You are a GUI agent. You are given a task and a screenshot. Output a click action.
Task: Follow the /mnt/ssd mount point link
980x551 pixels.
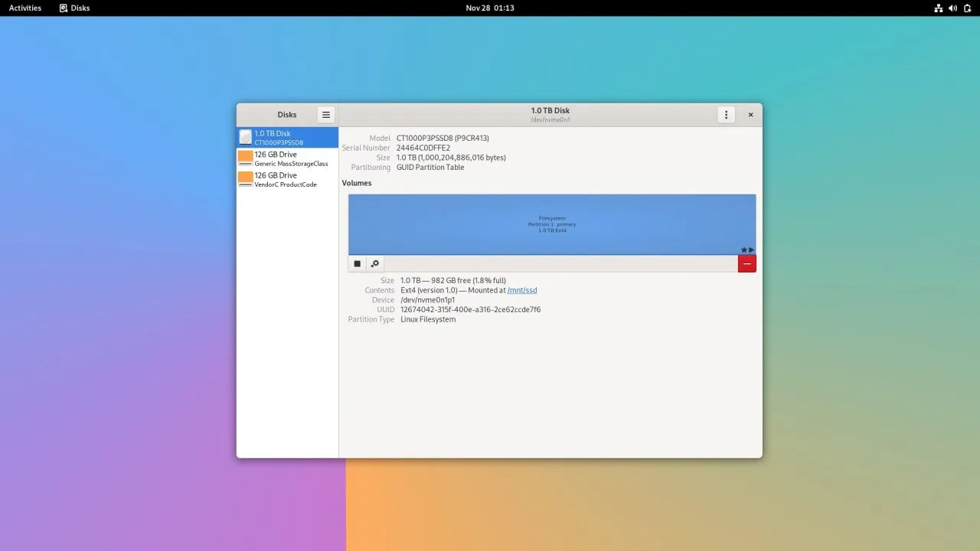coord(522,290)
